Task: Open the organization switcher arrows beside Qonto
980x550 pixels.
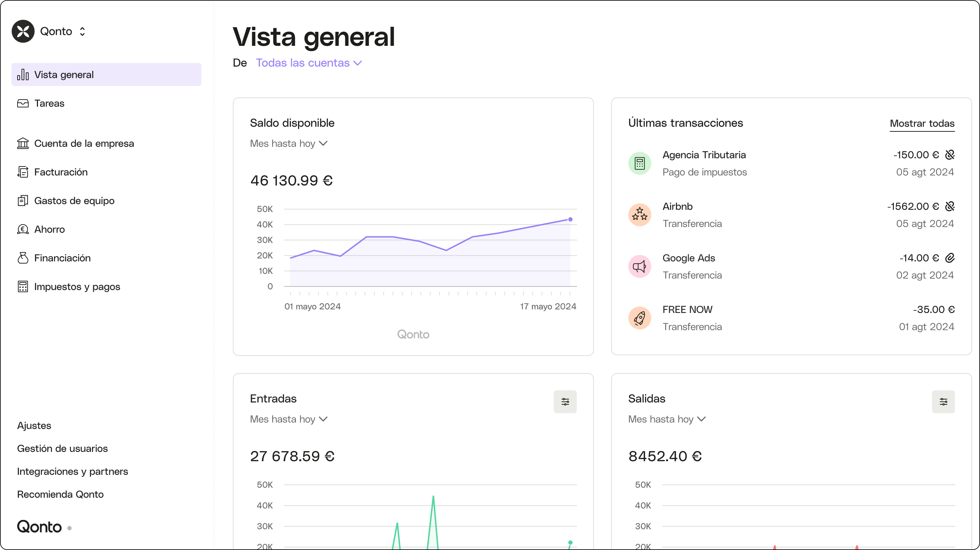Action: tap(82, 32)
